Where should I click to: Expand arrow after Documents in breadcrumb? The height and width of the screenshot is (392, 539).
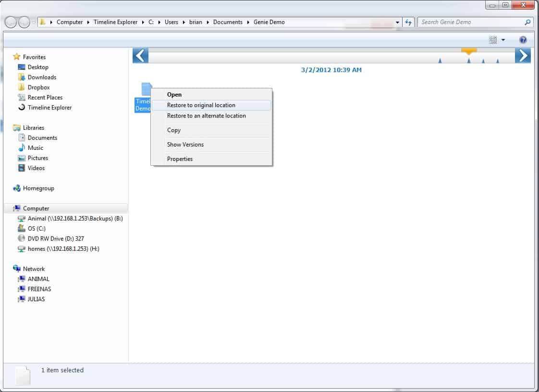[x=248, y=22]
